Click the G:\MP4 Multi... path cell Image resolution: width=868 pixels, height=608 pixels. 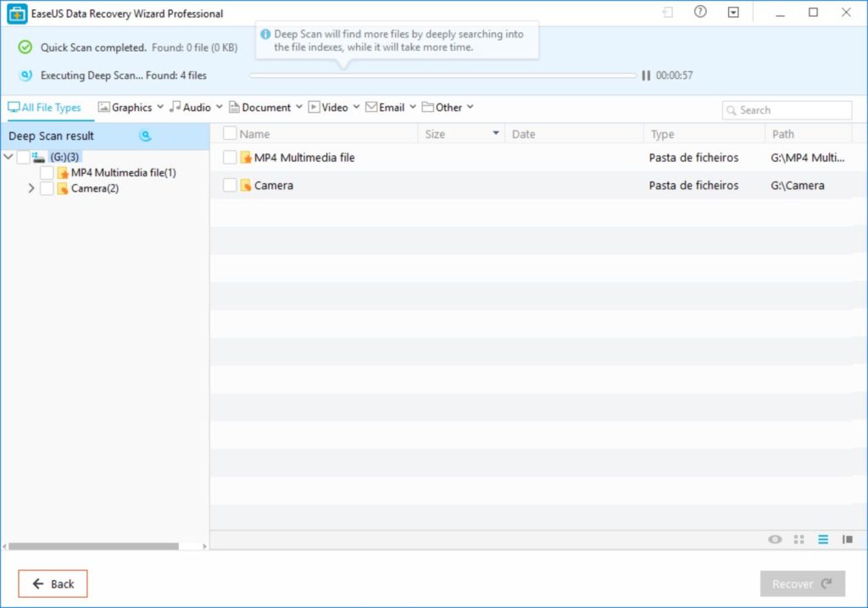pos(808,158)
